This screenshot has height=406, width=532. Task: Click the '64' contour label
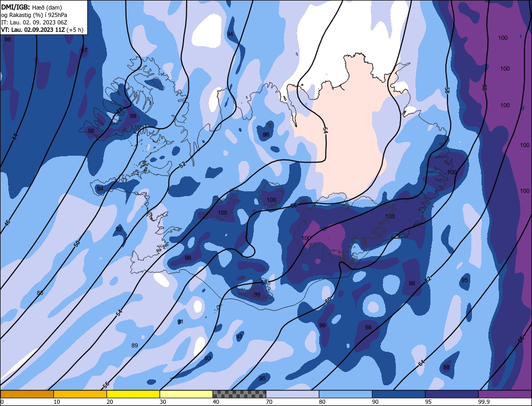coord(421,363)
